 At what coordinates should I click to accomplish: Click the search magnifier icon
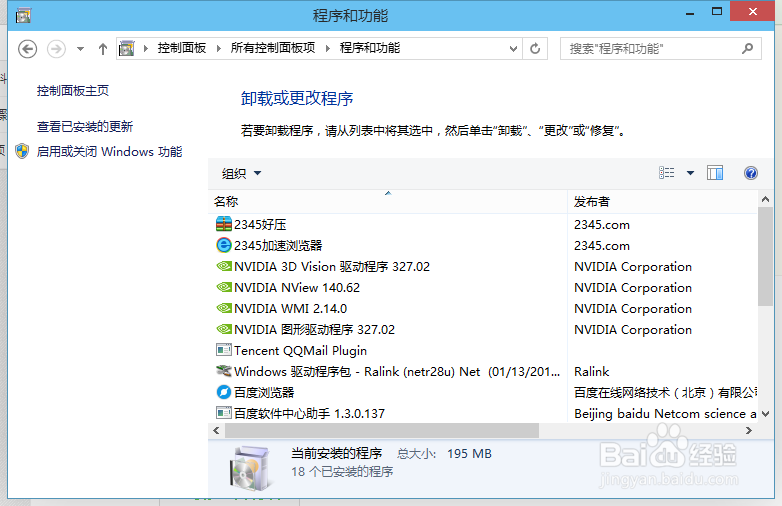[x=747, y=48]
